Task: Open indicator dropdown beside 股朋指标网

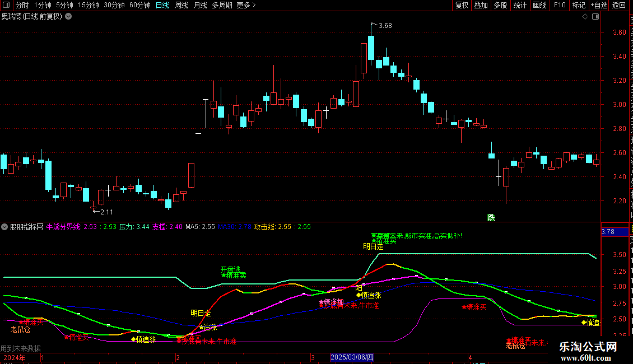Action: coord(4,227)
